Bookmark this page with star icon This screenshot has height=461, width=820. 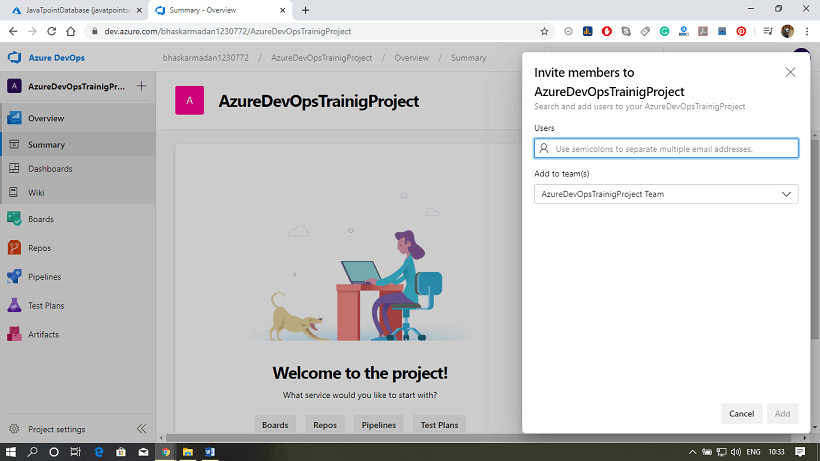point(544,31)
